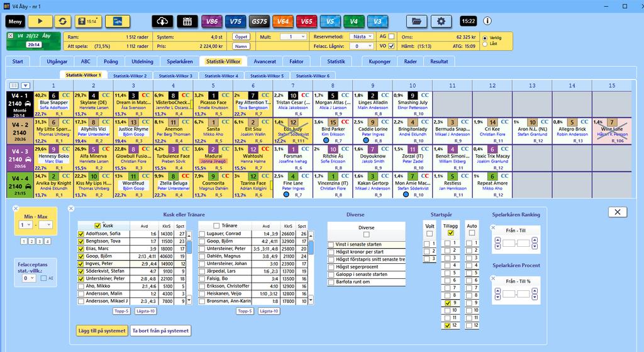Screen dimensions: 644x352
Task: Toggle the Tränare header checkbox
Action: point(216,226)
